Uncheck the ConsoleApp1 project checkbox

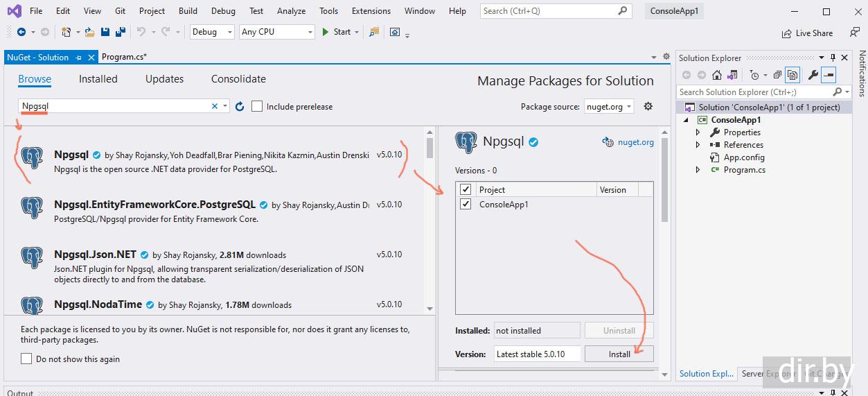(x=466, y=204)
